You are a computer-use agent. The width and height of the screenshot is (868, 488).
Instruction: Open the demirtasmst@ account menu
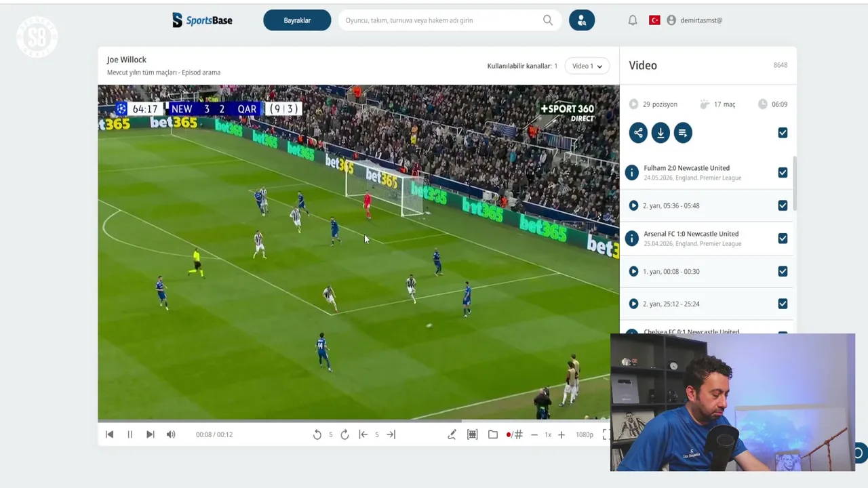[695, 20]
